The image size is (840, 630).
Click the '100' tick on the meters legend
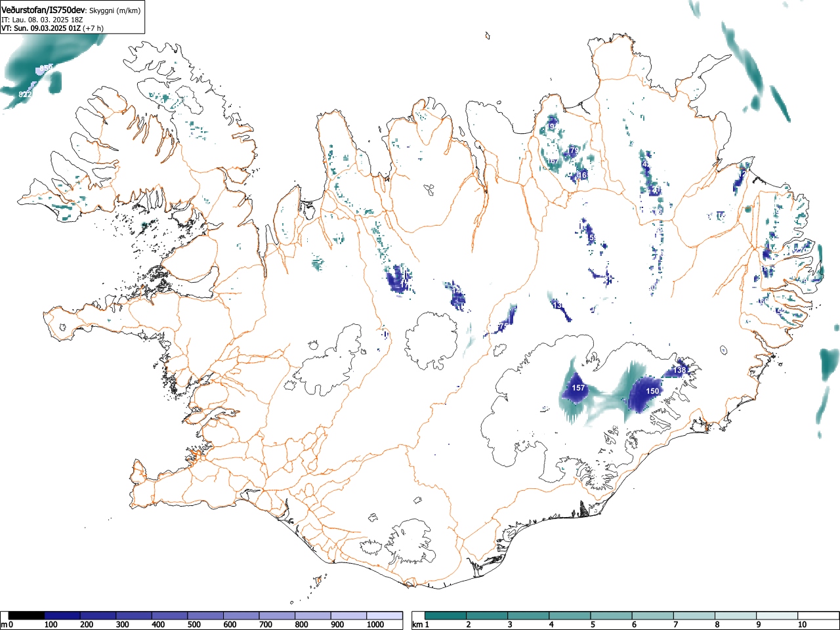click(x=51, y=625)
